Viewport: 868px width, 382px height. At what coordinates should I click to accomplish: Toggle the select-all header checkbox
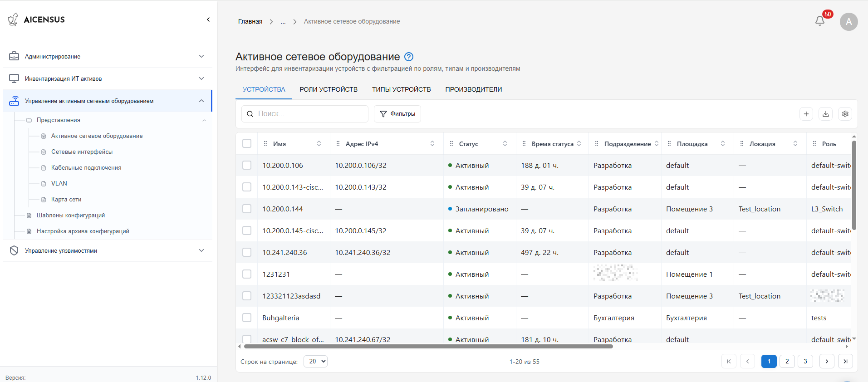247,143
